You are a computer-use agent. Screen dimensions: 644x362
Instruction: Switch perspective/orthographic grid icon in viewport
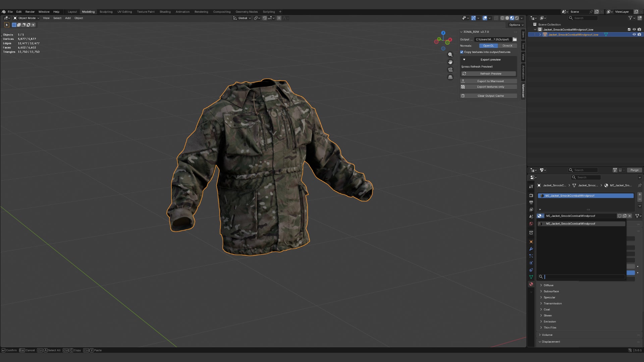point(450,77)
